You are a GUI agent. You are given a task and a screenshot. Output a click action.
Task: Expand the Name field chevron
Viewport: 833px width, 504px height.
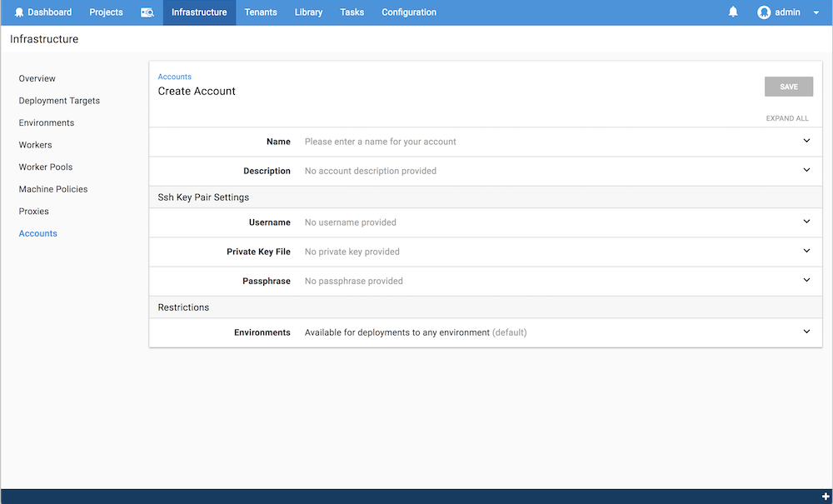click(x=806, y=141)
